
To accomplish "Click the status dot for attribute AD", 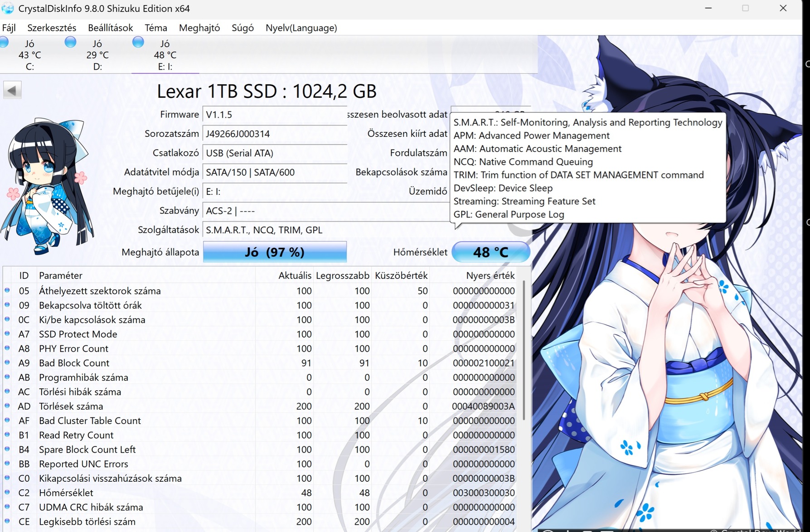I will [x=7, y=406].
